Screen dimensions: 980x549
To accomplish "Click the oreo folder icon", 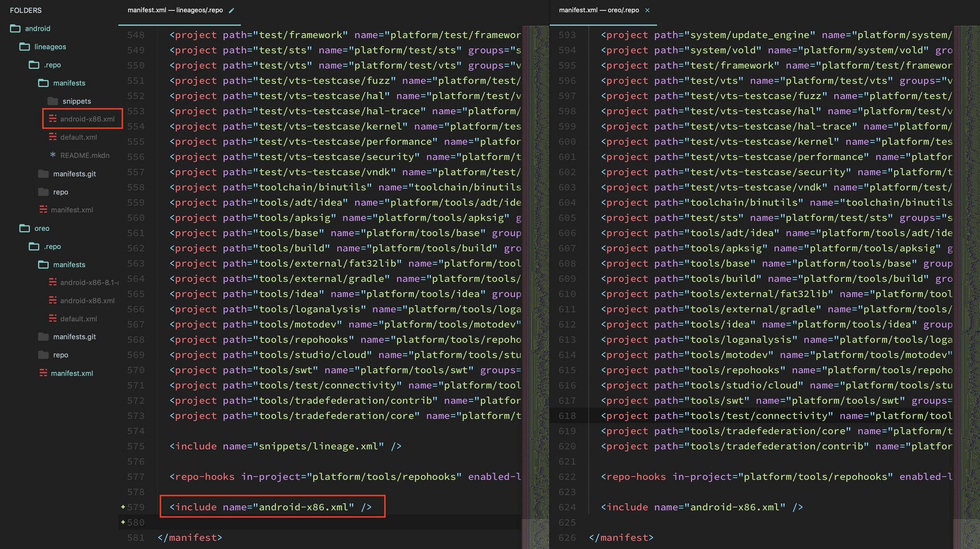I will click(25, 228).
